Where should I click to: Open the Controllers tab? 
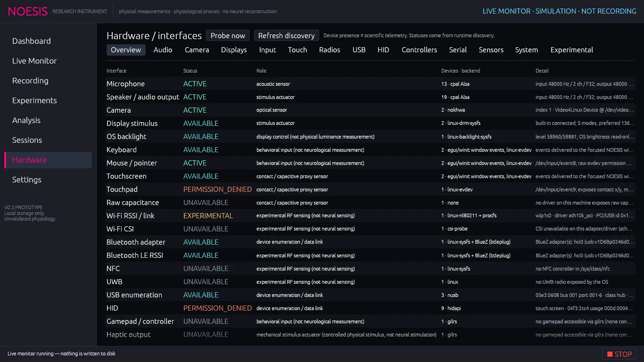coord(419,49)
